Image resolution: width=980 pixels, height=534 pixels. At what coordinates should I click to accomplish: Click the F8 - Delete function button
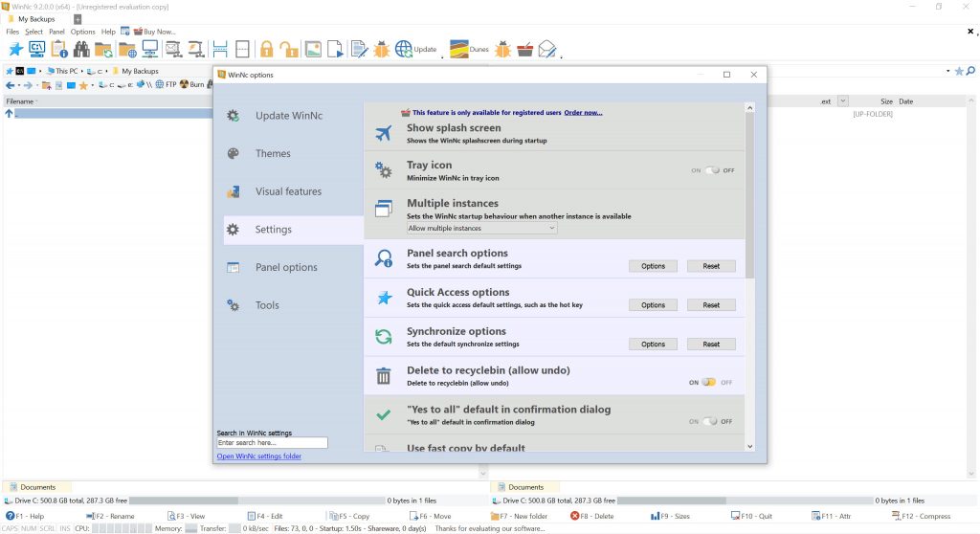591,516
